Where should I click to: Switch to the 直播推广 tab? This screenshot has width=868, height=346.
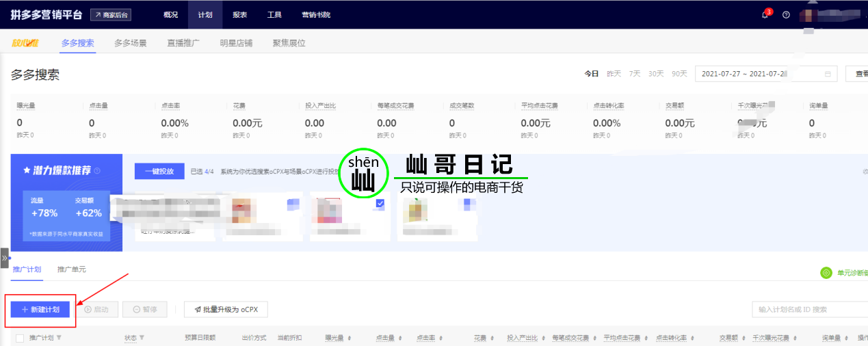point(183,42)
